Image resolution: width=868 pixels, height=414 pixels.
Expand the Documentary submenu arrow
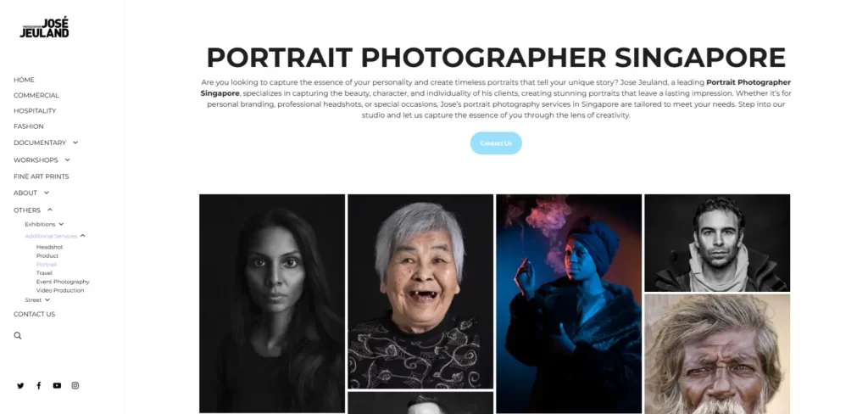tap(75, 143)
